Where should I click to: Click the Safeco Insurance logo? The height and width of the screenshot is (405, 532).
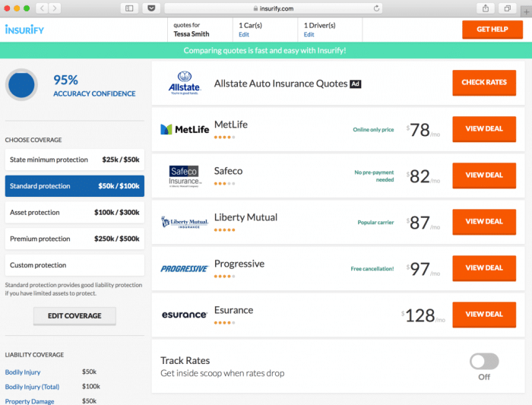(185, 176)
